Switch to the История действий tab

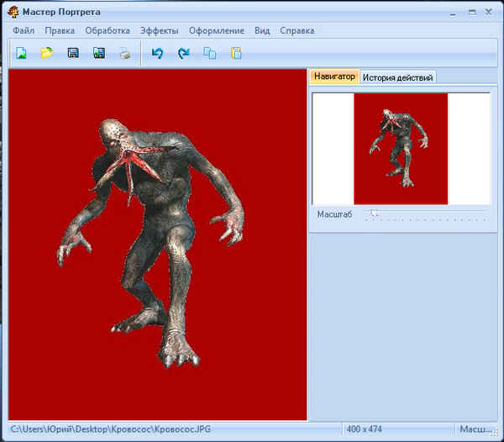click(x=397, y=77)
